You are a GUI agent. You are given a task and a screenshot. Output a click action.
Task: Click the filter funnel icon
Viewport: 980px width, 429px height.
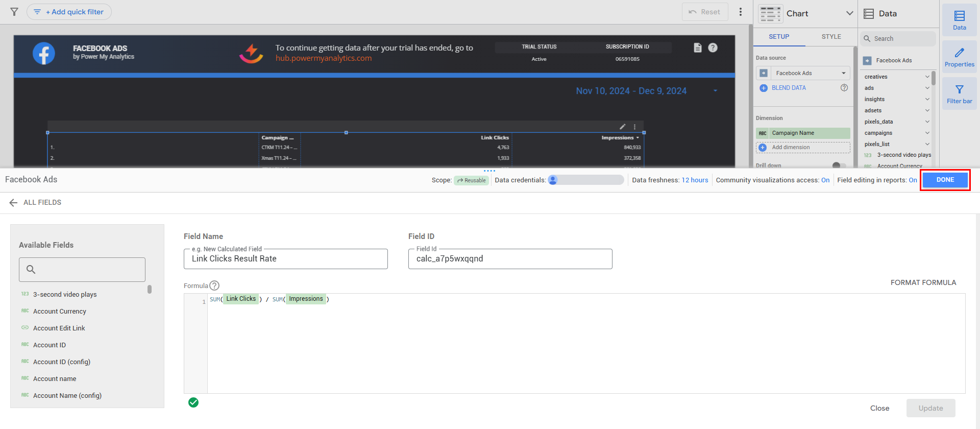tap(14, 12)
